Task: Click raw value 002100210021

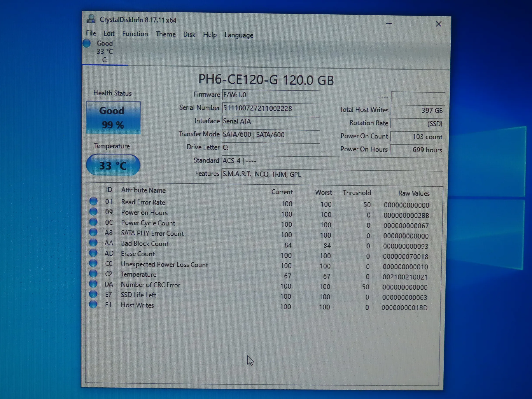Action: (405, 277)
